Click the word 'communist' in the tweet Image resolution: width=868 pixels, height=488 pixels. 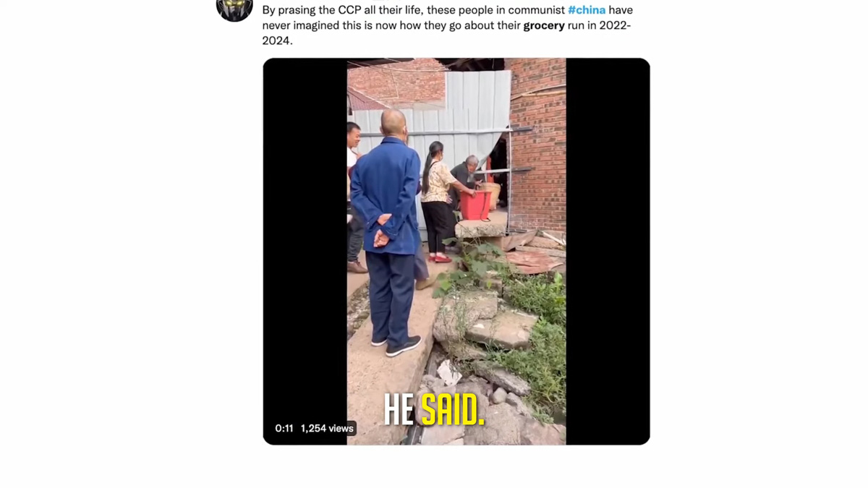tap(536, 10)
